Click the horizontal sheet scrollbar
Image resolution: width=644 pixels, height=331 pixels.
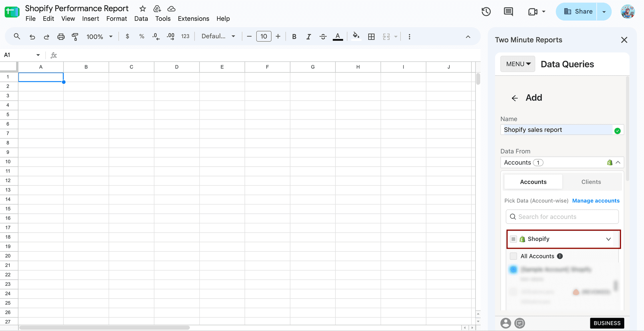tap(104, 328)
